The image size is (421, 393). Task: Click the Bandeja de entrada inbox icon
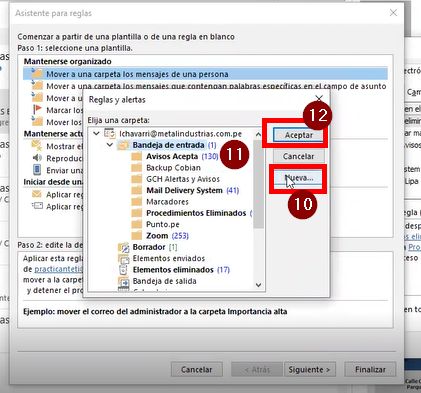pyautogui.click(x=123, y=145)
